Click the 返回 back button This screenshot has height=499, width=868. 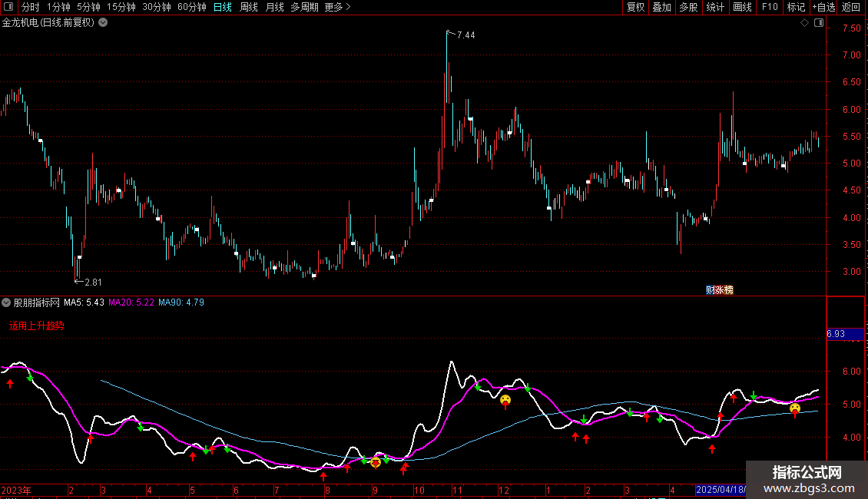[x=851, y=7]
